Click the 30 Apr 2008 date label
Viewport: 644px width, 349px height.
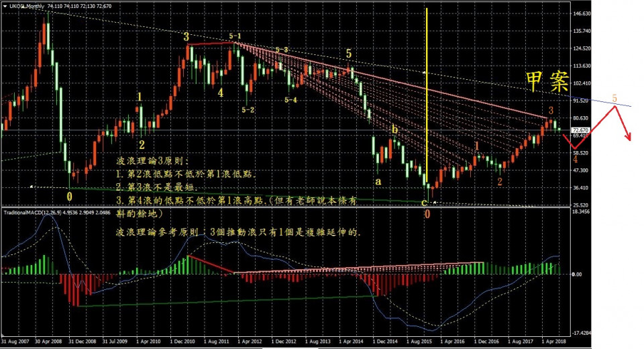point(48,342)
